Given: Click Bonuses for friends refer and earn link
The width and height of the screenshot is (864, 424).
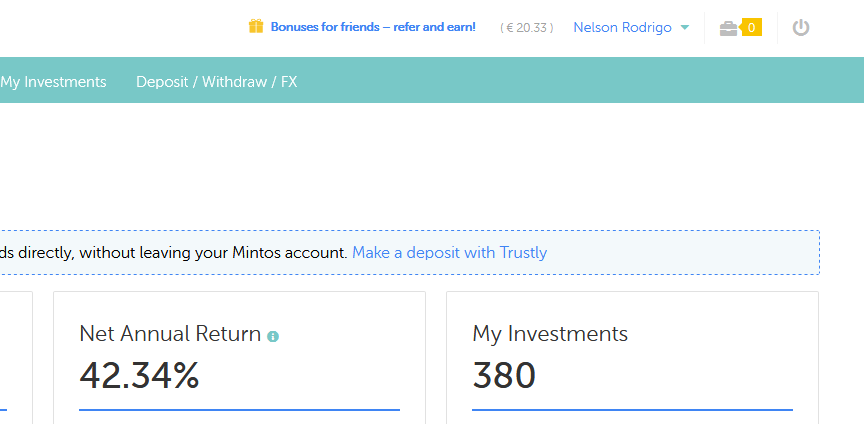Looking at the screenshot, I should point(373,27).
